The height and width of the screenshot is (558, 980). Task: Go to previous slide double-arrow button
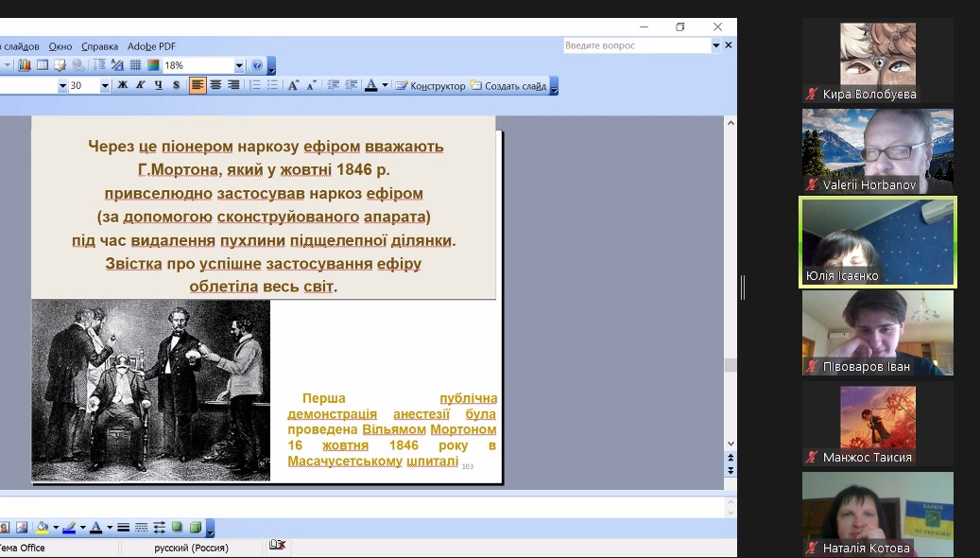tap(731, 458)
